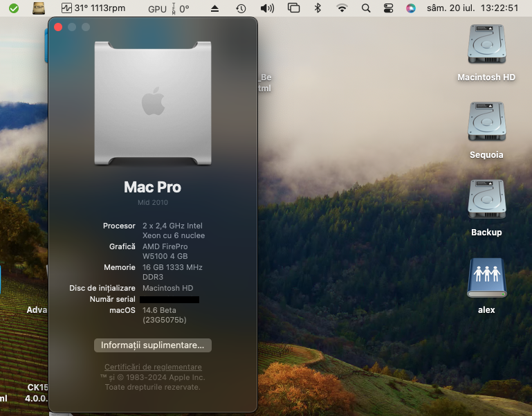
Task: Close the About This Mac window
Action: tap(58, 27)
